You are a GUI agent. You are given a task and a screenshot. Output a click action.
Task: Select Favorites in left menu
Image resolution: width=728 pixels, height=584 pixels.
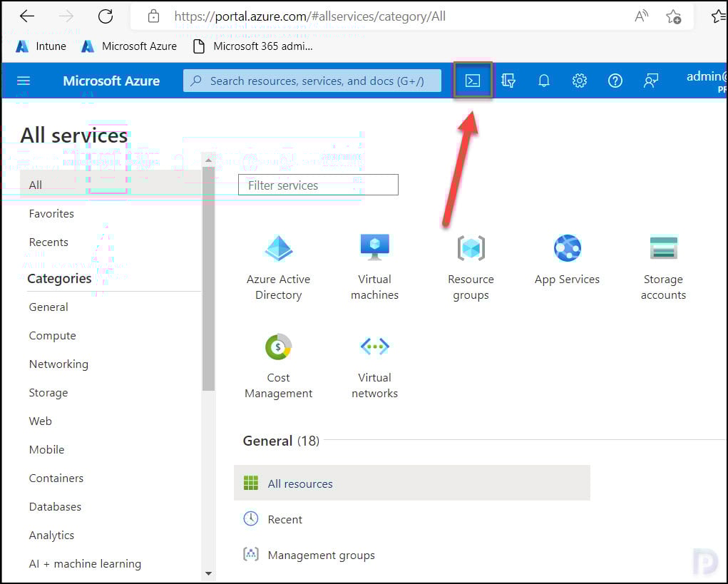click(51, 213)
